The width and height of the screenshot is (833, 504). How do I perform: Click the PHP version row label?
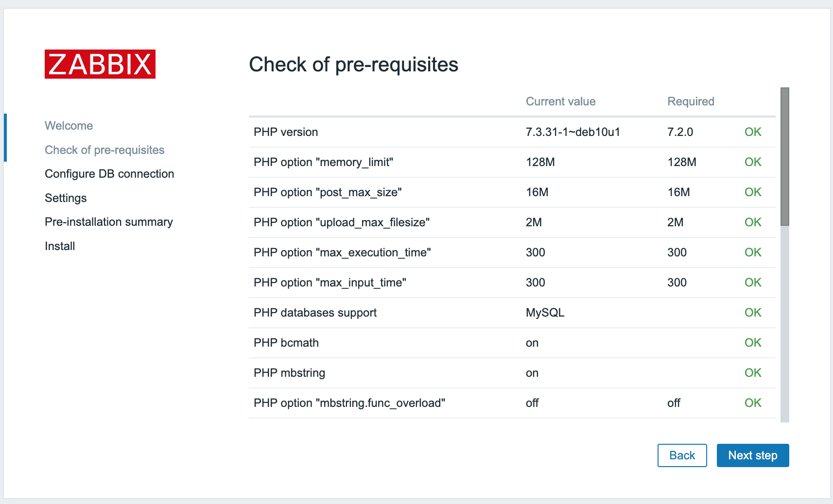[286, 132]
